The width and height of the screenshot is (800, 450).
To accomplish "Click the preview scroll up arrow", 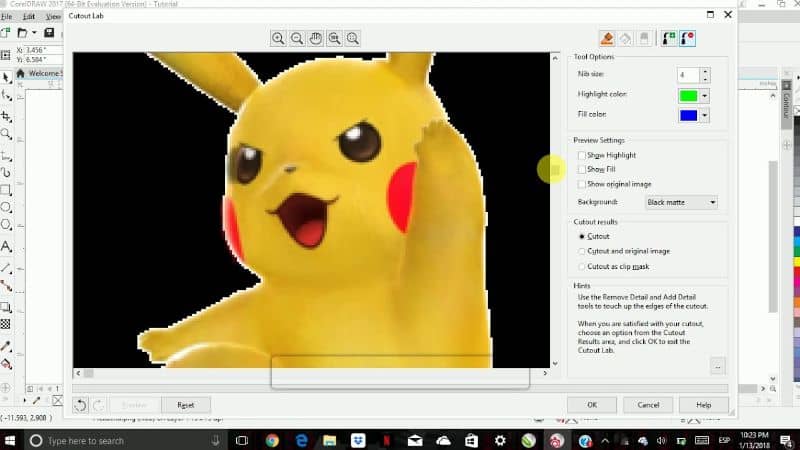I will (555, 58).
